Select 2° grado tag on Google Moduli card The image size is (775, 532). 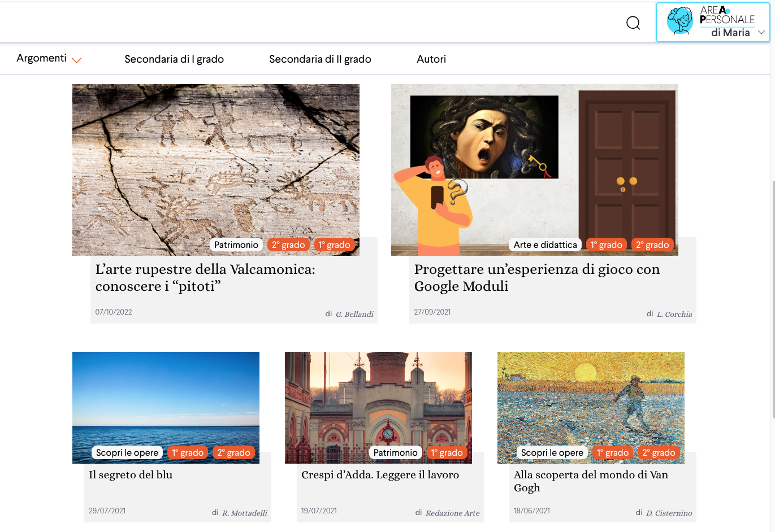point(652,245)
